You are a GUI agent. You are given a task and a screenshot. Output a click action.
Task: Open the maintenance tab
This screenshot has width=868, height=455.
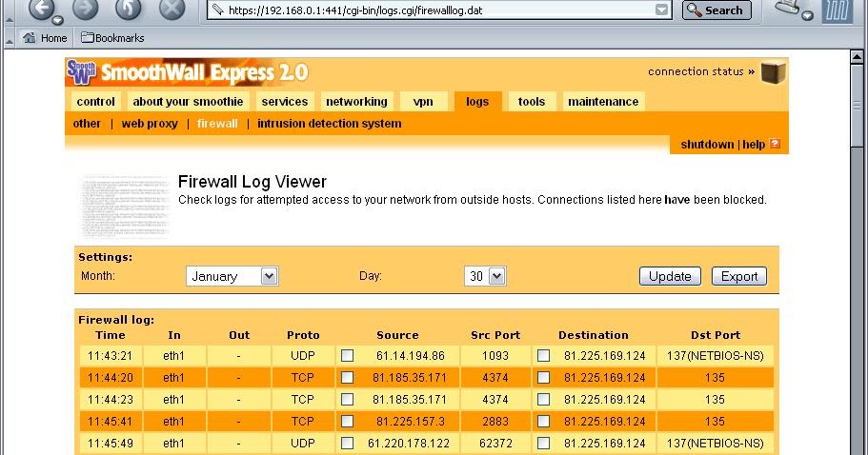click(x=603, y=101)
